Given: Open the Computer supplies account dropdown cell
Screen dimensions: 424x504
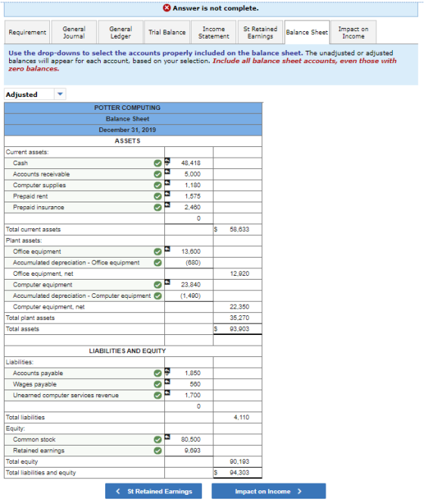Looking at the screenshot, I should coord(85,185).
